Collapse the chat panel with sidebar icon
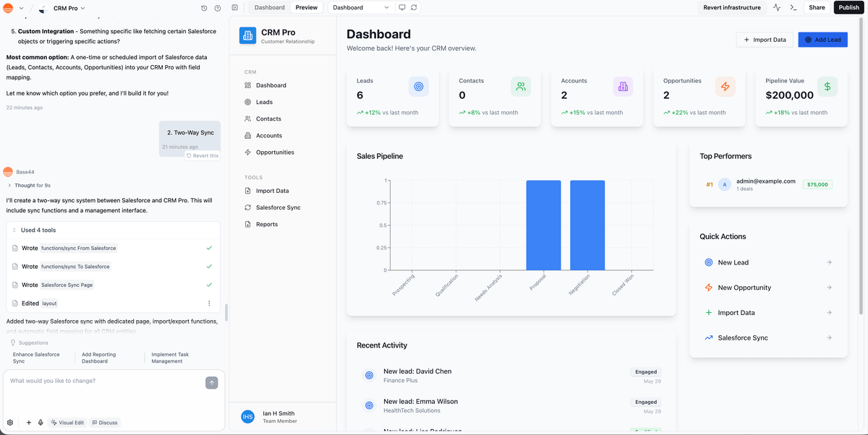868x435 pixels. tap(235, 7)
